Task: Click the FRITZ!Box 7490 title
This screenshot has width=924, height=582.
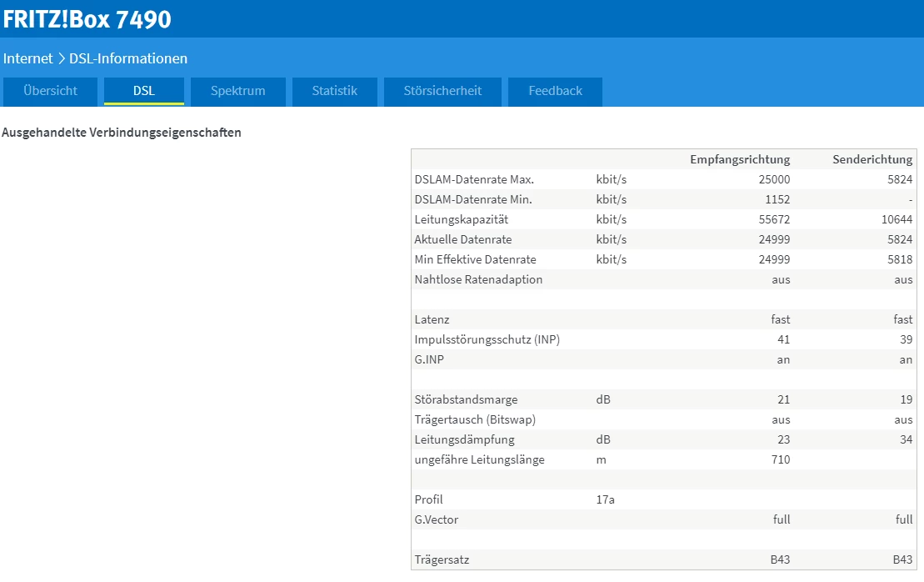Action: (87, 19)
